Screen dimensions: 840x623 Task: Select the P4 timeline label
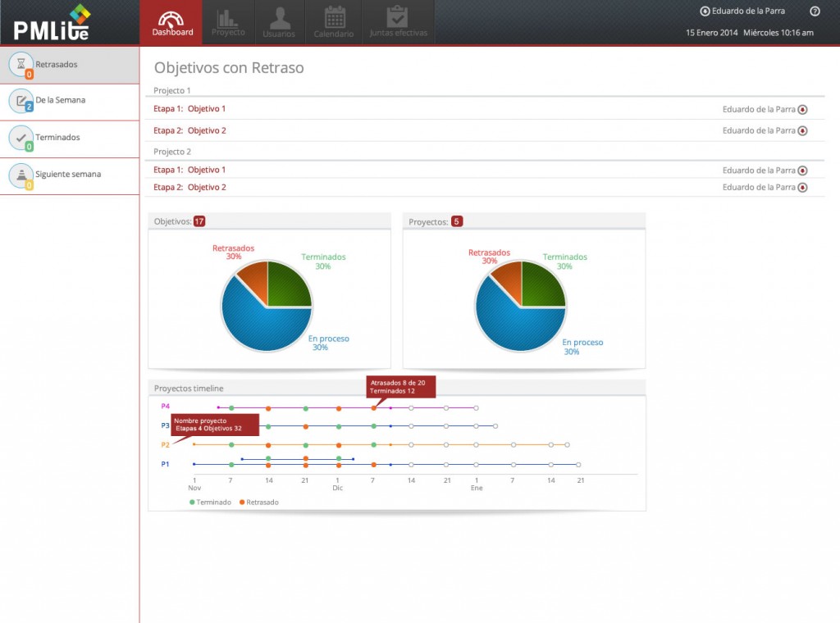pos(165,407)
